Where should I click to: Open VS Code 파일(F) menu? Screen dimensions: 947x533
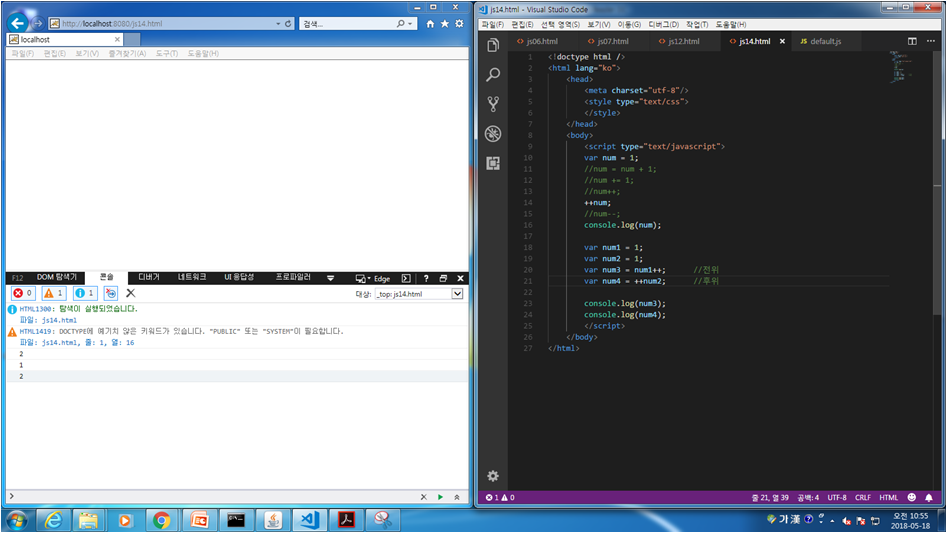click(492, 24)
